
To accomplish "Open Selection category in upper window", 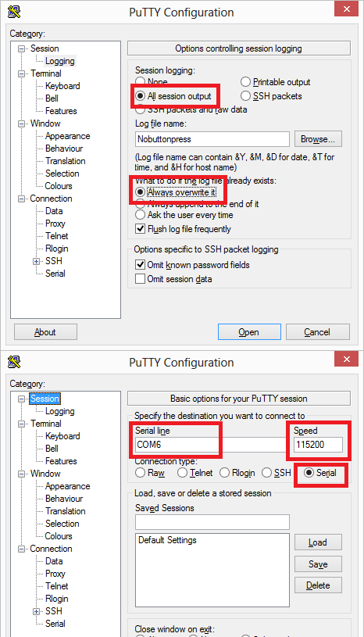I will click(62, 174).
